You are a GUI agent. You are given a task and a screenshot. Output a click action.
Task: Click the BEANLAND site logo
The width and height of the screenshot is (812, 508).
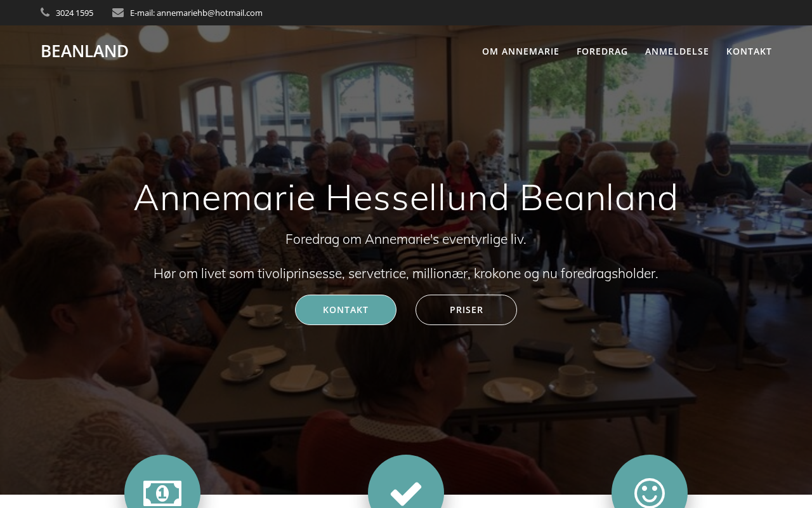pyautogui.click(x=84, y=51)
